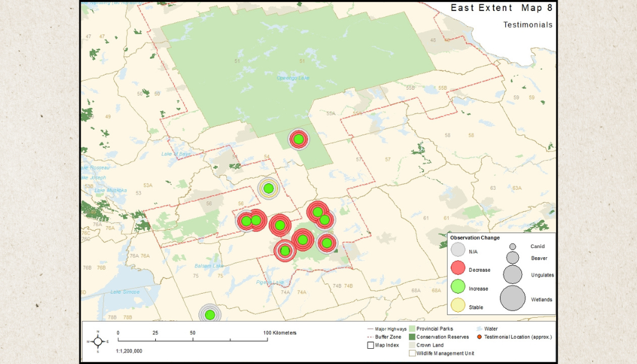This screenshot has width=637, height=364.
Task: Click the Increase green circle swatch
Action: coord(458,288)
